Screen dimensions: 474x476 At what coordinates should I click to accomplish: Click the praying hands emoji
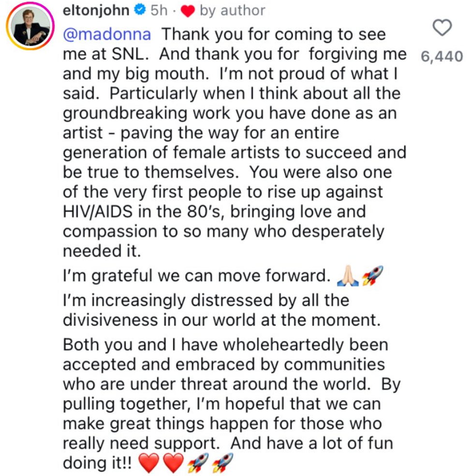[x=348, y=276]
